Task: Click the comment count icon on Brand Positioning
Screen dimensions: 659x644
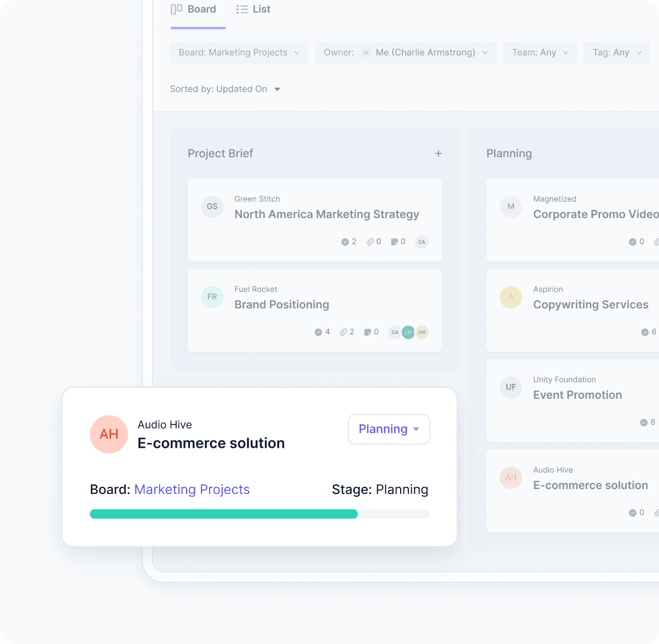Action: [x=367, y=332]
